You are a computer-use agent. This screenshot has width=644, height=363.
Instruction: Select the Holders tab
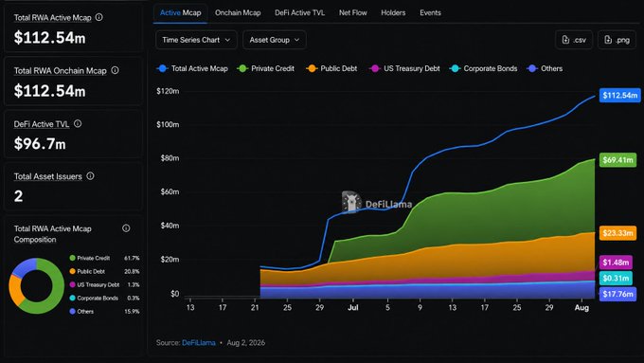(x=393, y=12)
